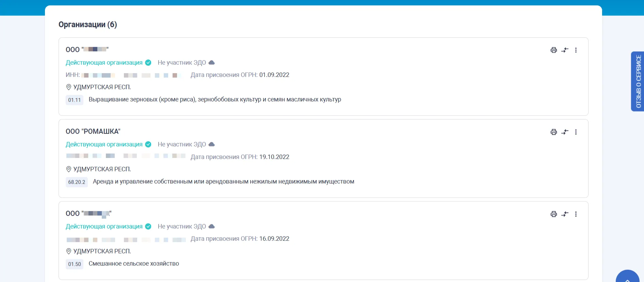The height and width of the screenshot is (282, 644).
Task: Open three-dot menu on the 01.50 card
Action: point(576,214)
